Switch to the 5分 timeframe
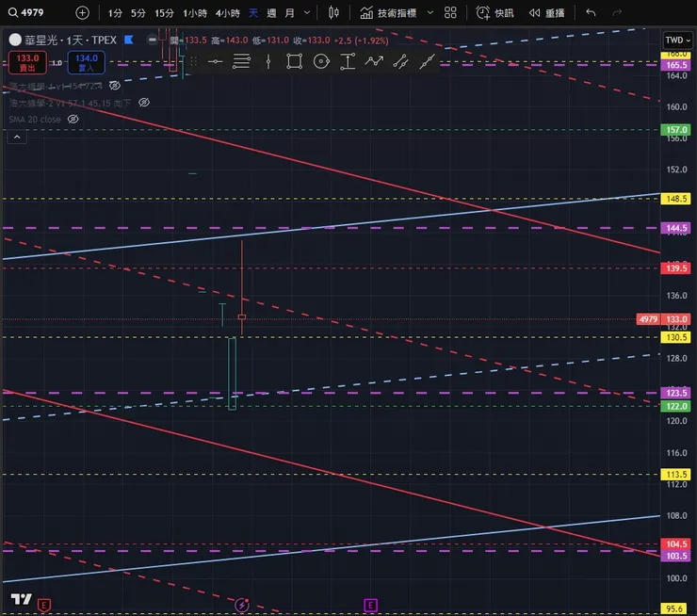The height and width of the screenshot is (616, 697). point(138,13)
